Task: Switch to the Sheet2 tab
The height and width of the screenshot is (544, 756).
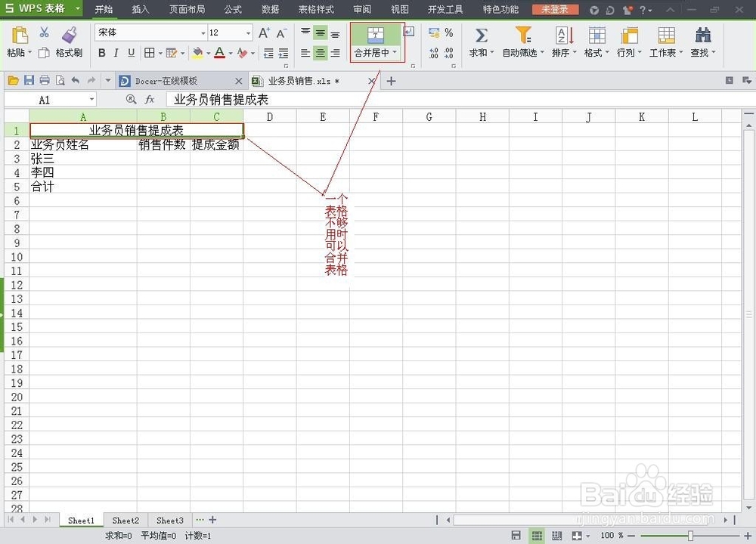Action: tap(125, 521)
